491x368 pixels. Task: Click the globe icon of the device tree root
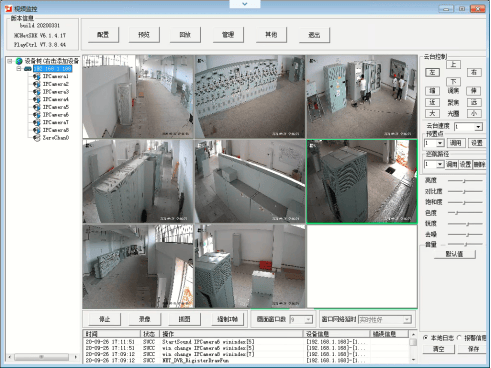tap(19, 61)
